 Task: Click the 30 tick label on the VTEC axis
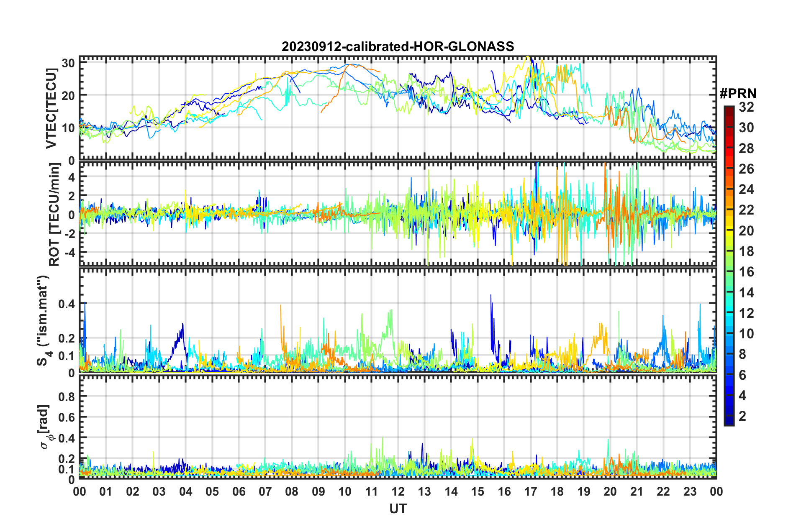(x=68, y=63)
